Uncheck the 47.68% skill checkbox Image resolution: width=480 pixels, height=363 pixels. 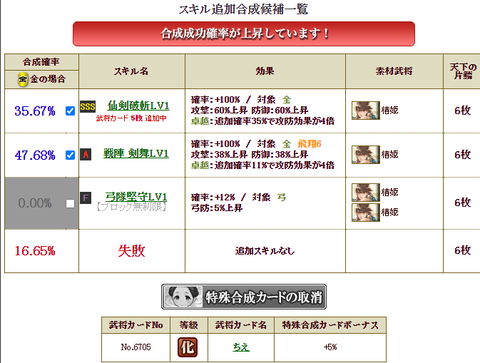click(70, 155)
